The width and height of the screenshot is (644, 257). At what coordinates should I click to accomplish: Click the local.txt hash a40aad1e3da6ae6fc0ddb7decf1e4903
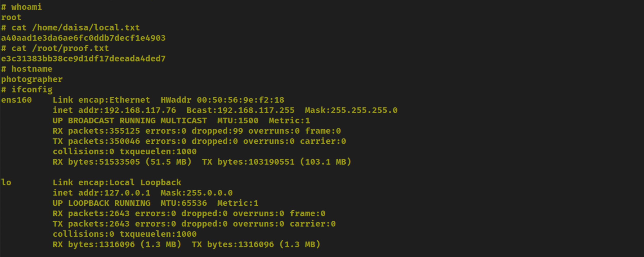(x=83, y=38)
